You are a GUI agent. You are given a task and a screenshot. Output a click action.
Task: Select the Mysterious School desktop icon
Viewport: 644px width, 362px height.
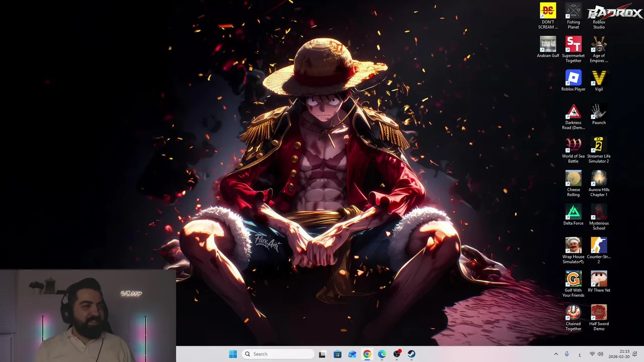[599, 217]
